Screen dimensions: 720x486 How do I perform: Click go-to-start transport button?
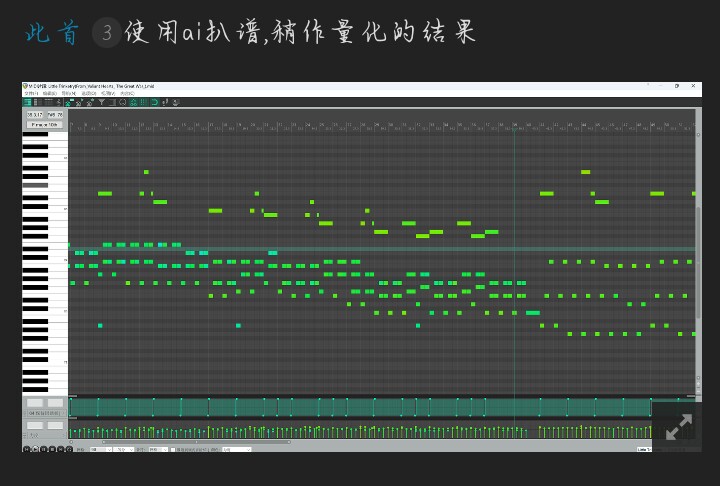[27, 449]
